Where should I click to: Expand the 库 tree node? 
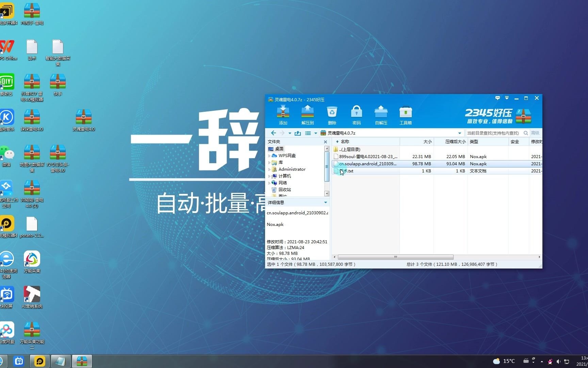click(x=269, y=163)
